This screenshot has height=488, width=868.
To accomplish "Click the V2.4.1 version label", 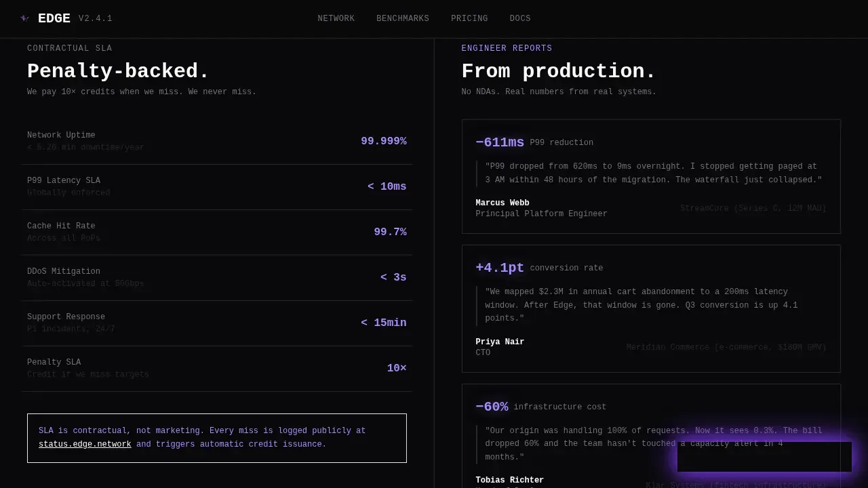I will (x=96, y=18).
